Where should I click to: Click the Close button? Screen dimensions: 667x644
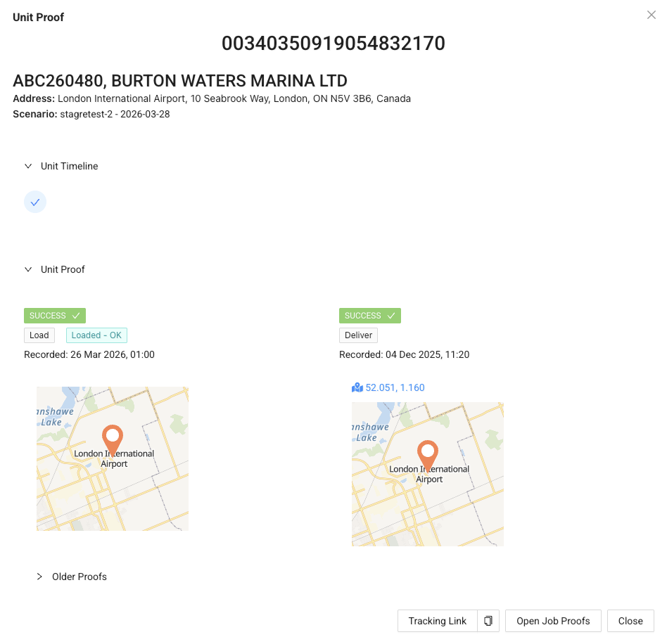coord(630,621)
